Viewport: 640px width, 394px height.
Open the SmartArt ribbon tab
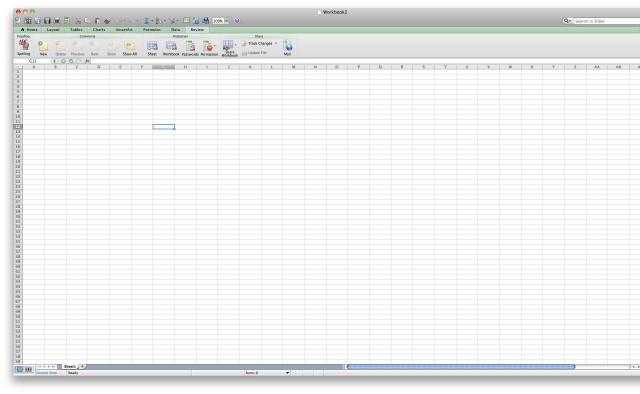coord(124,30)
